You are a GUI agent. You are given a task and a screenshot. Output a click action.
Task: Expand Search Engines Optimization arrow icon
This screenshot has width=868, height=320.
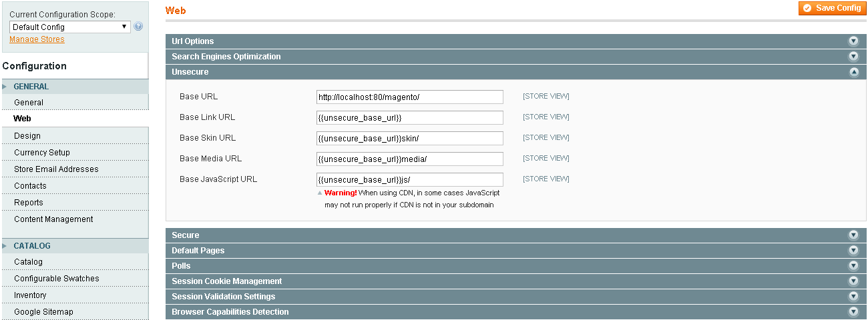tap(853, 57)
